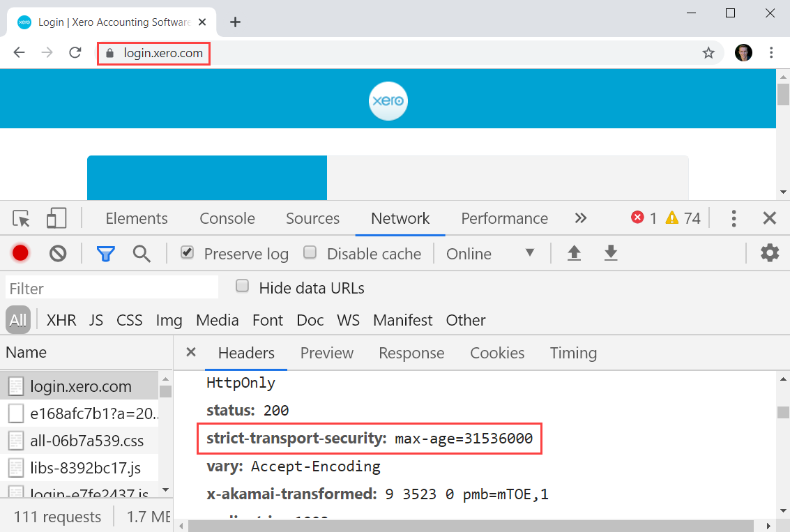Image resolution: width=790 pixels, height=532 pixels.
Task: Close the request details pane
Action: coord(191,352)
